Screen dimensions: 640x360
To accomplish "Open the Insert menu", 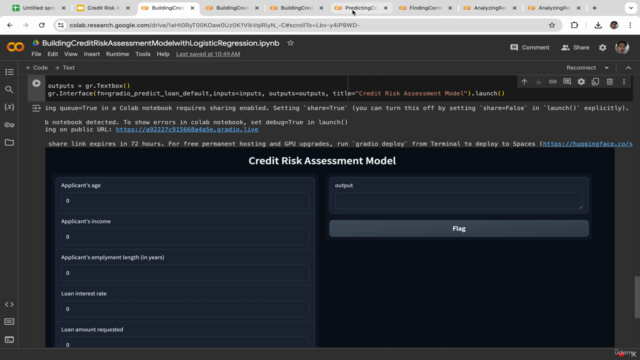I will pos(91,54).
